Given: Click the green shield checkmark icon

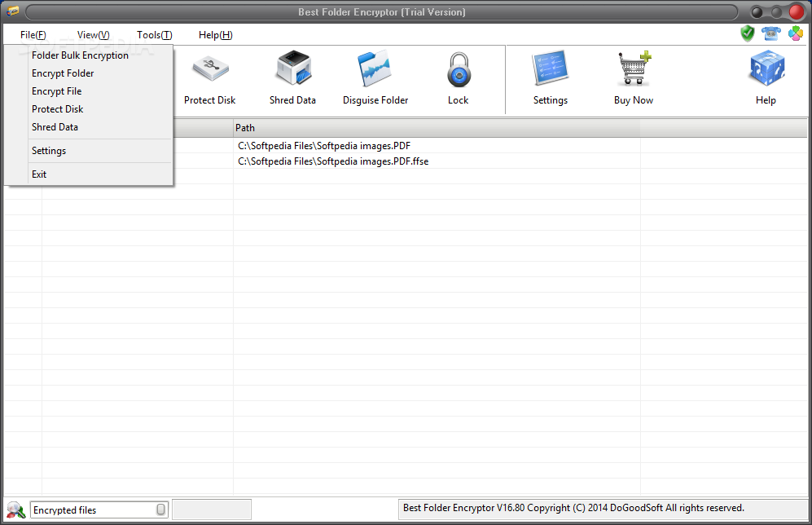Looking at the screenshot, I should point(748,33).
